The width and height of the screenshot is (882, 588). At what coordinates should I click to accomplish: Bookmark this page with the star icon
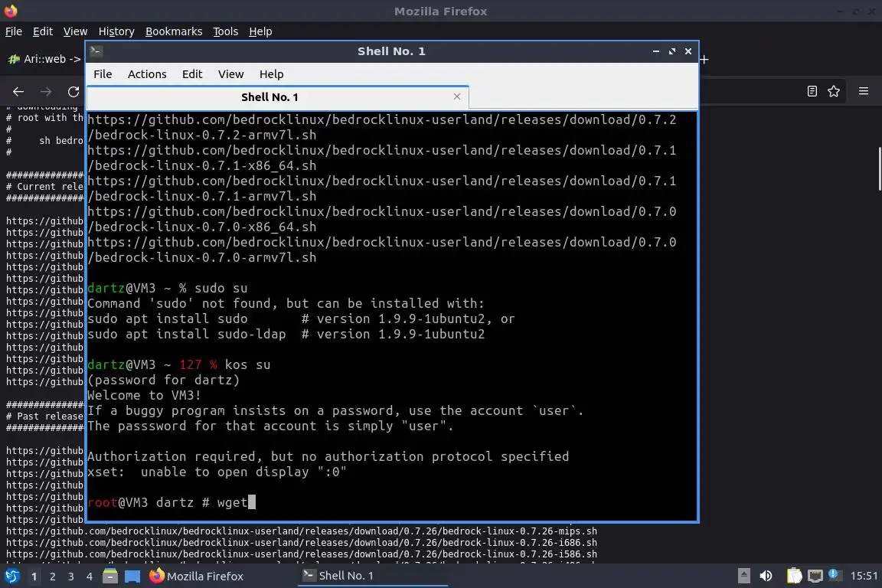[x=834, y=91]
